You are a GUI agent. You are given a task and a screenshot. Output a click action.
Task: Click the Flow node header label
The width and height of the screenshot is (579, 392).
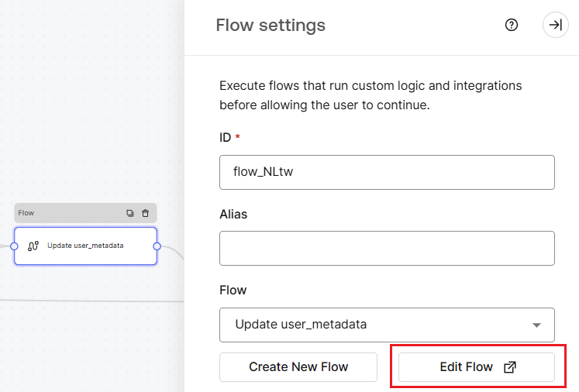(x=26, y=213)
